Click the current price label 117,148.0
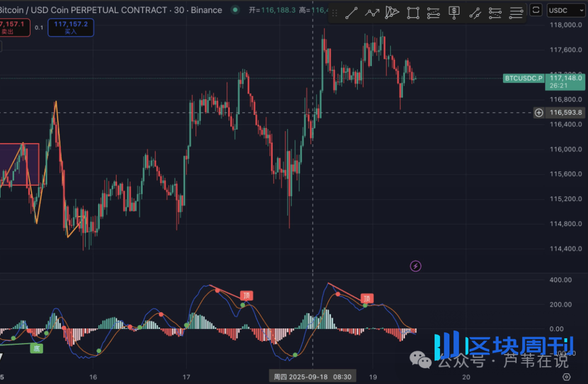Viewport: 588px width, 384px height. [565, 82]
